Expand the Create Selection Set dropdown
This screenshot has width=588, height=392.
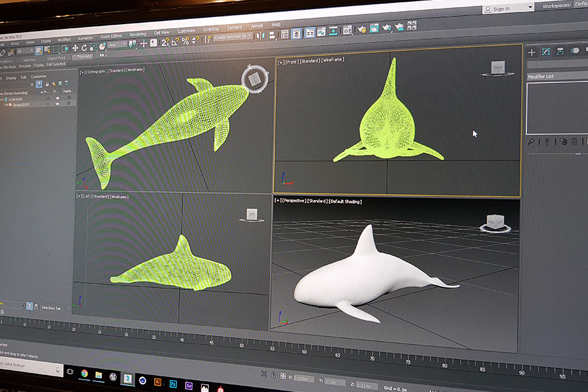pos(250,37)
